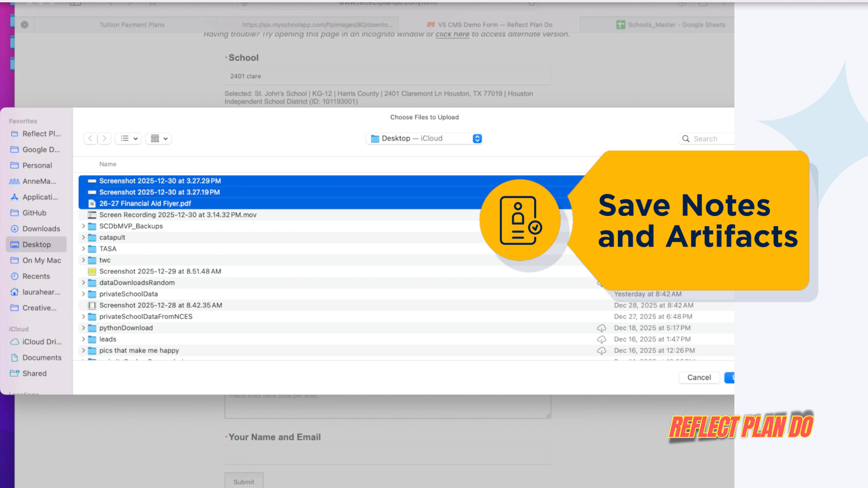Expand the privateSchoolData folder

pos(83,294)
